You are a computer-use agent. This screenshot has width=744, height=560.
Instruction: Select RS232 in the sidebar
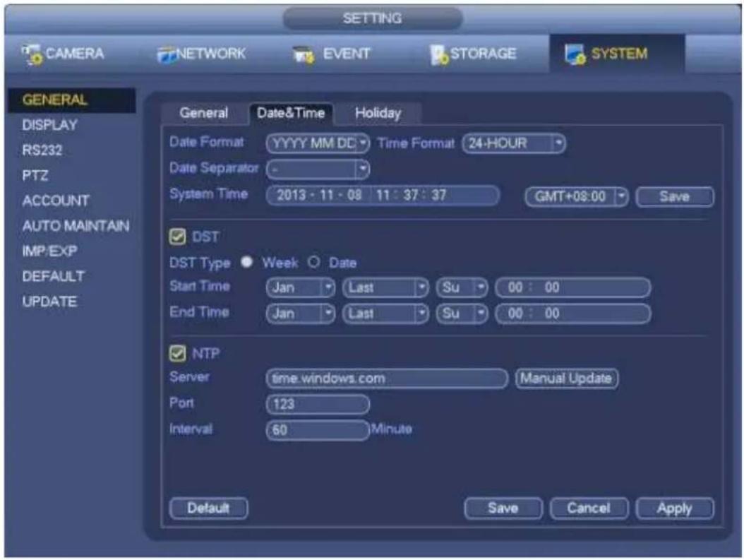coord(42,150)
